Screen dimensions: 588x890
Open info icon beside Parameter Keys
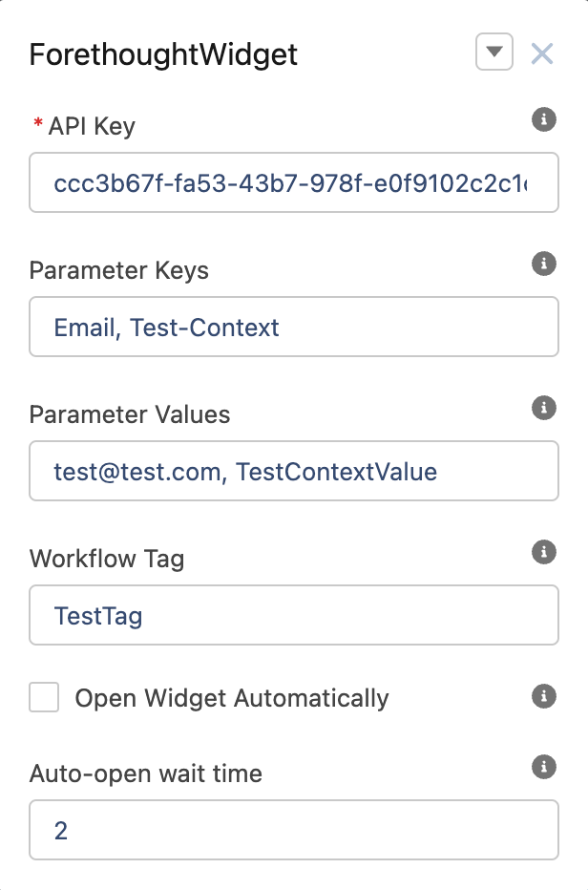[544, 264]
